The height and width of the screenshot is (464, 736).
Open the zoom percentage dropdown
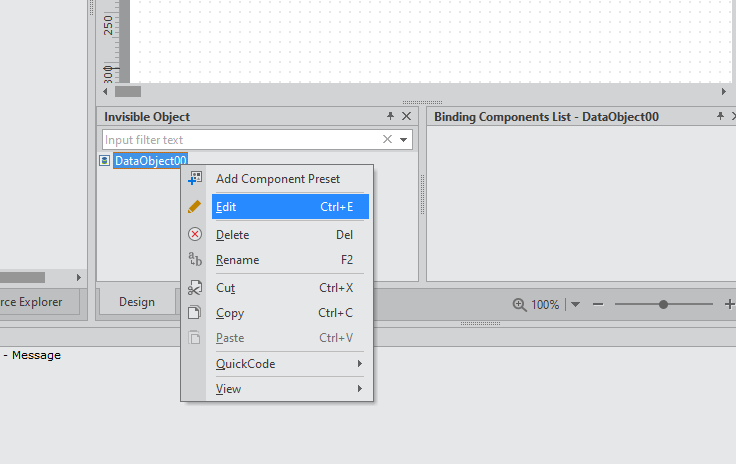[x=575, y=304]
